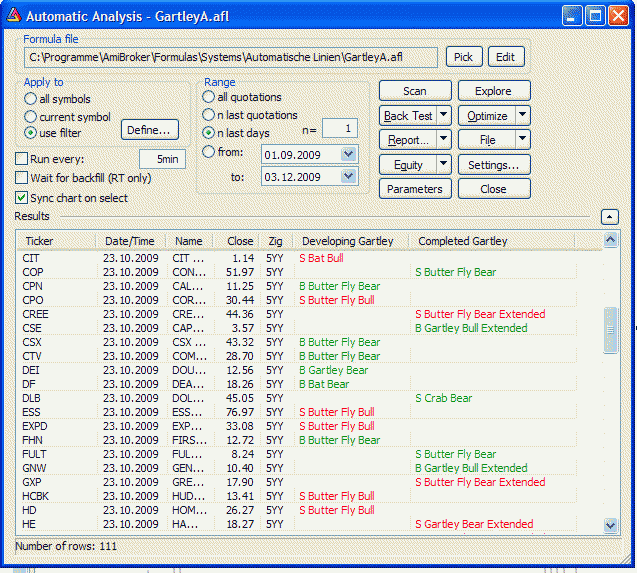Sort by Completed Gartley column header
The width and height of the screenshot is (637, 573).
[462, 241]
